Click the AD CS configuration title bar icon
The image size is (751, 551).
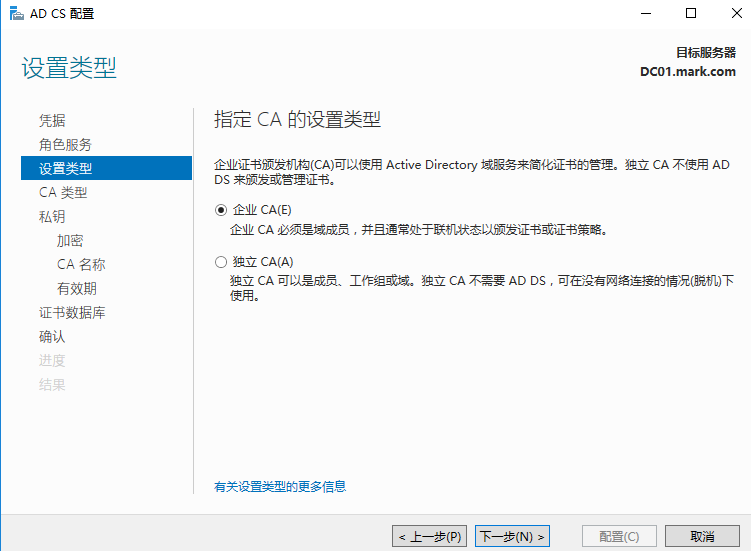point(16,13)
